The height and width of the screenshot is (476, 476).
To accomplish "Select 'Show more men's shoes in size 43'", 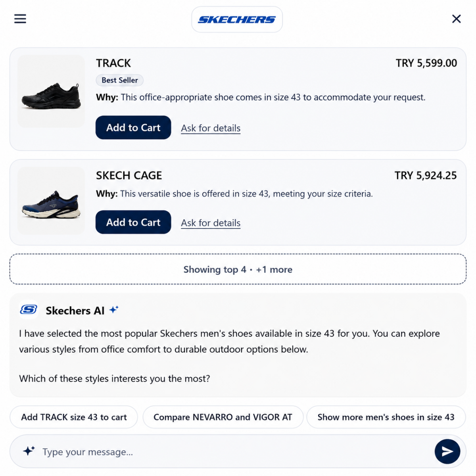I will click(386, 417).
